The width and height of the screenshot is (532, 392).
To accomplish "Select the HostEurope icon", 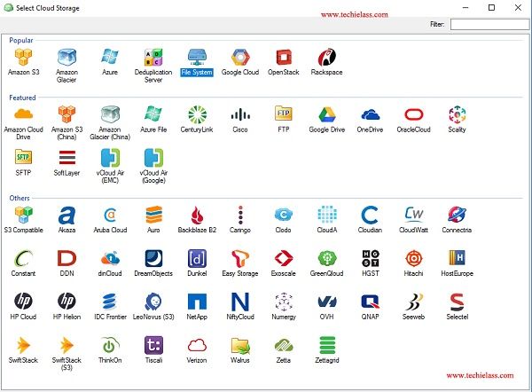I will pos(457,257).
